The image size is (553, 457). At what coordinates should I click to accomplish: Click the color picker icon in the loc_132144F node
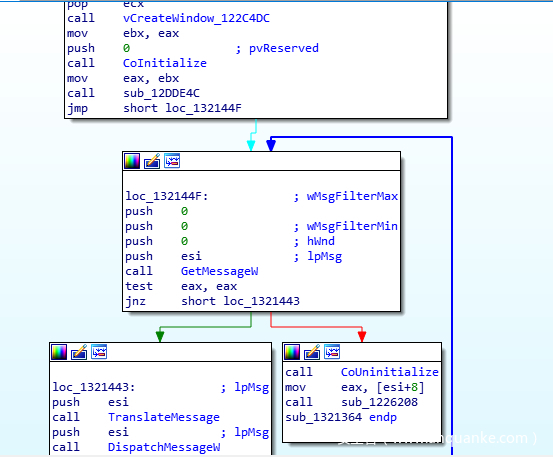pyautogui.click(x=132, y=161)
